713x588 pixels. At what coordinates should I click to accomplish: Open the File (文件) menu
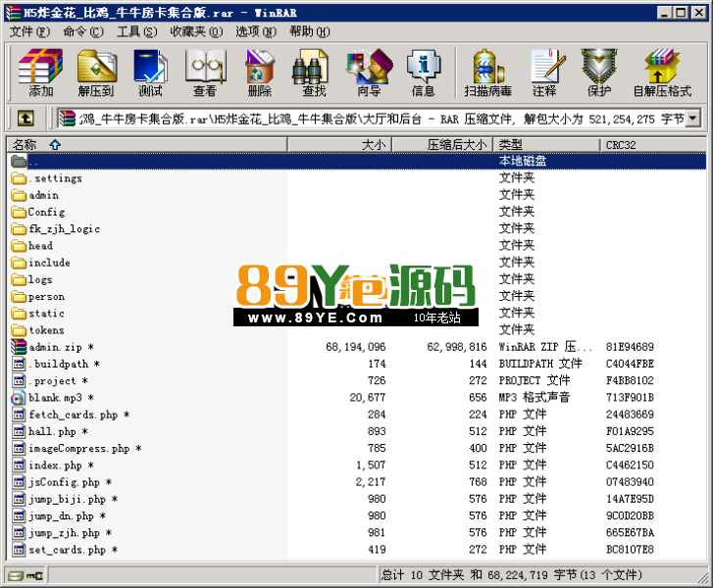(x=29, y=31)
